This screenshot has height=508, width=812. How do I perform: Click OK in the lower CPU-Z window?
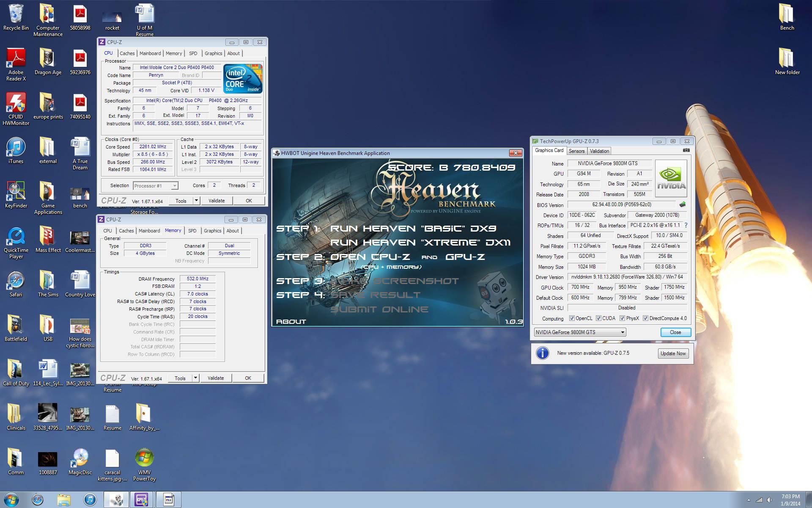[248, 378]
